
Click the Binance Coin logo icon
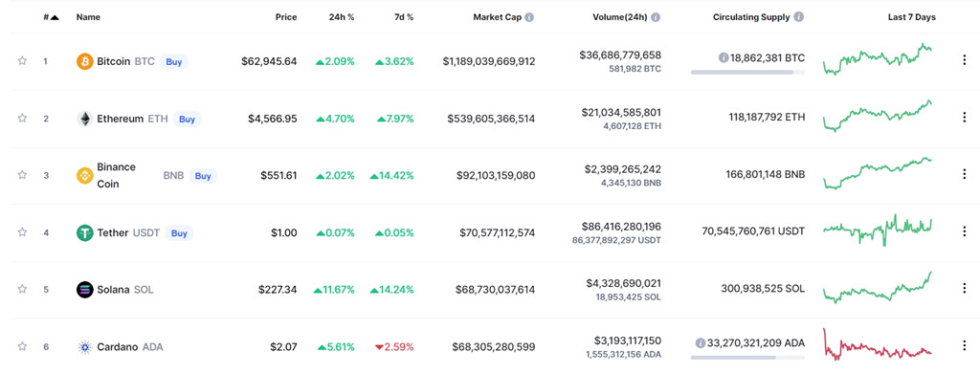(x=84, y=176)
